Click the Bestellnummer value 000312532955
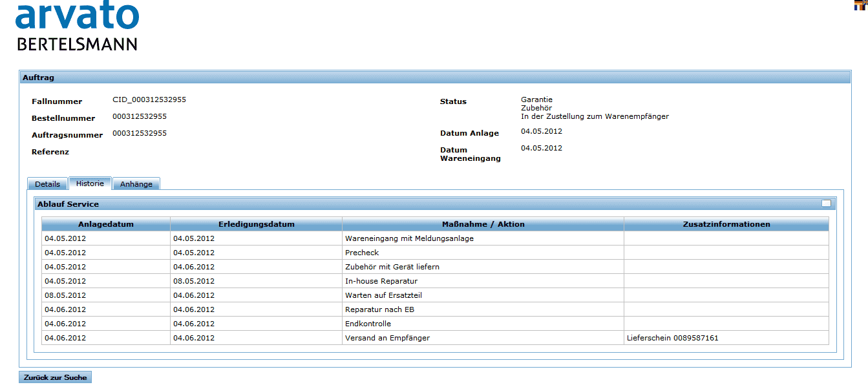 [140, 116]
